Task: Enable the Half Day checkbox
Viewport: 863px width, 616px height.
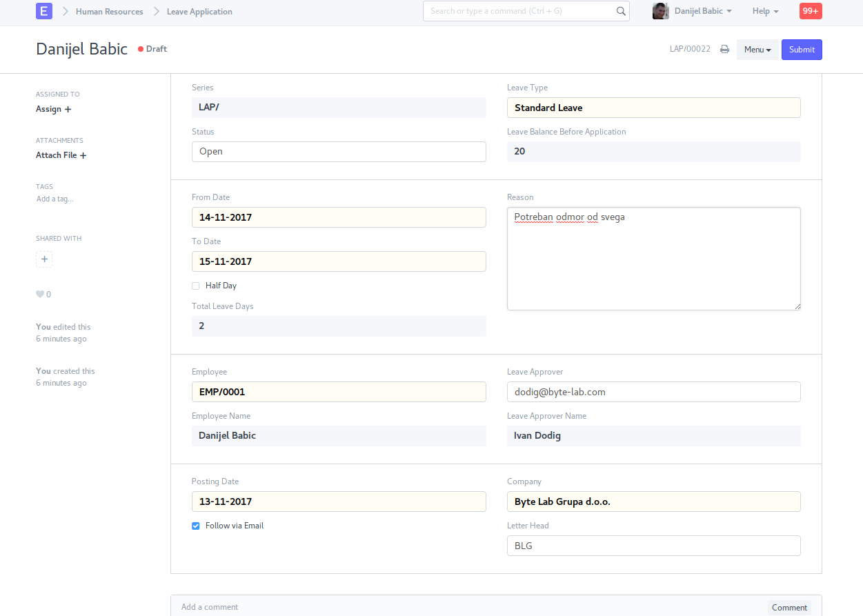Action: click(196, 286)
